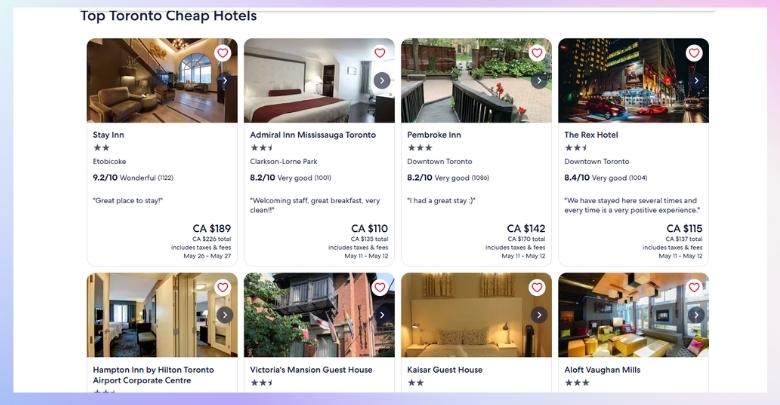
Task: Next photo arrow on The Rex Hotel
Action: [x=696, y=80]
